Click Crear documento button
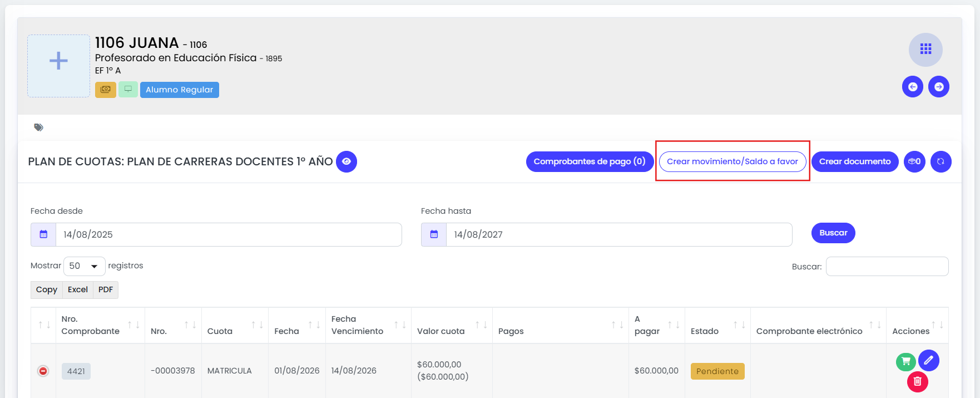Screen dimensions: 980x398 point(855,161)
